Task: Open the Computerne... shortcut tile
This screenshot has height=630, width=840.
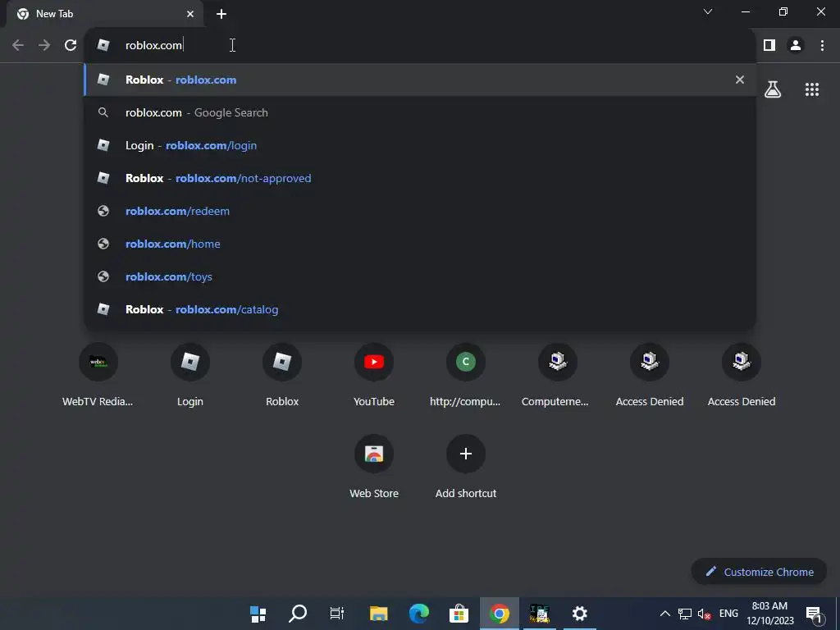Action: pos(557,375)
